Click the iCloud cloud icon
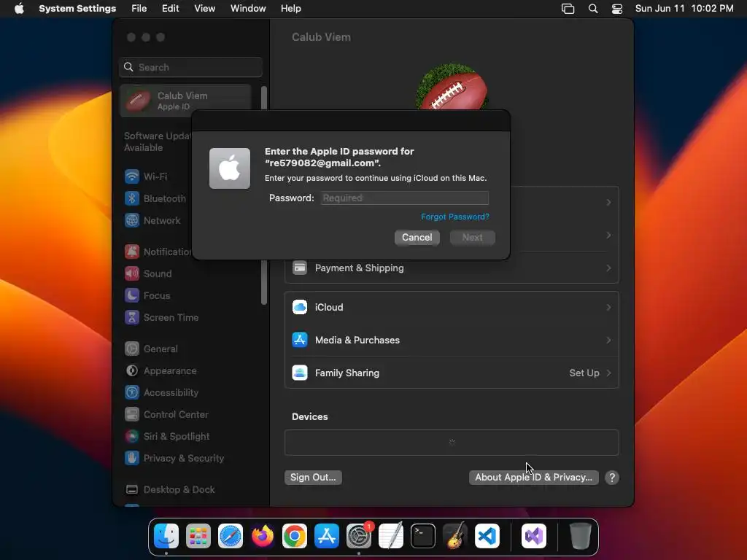This screenshot has height=560, width=747. 300,307
